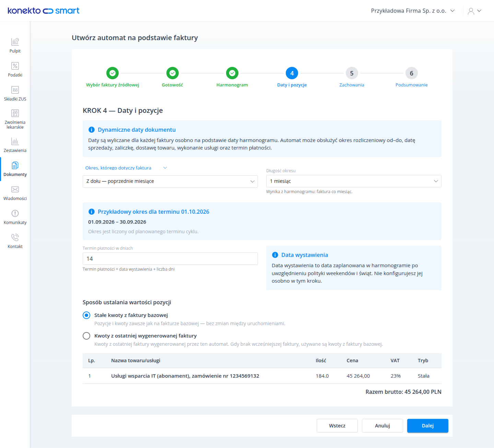
Task: Open the Pulpit dashboard icon
Action: click(15, 42)
